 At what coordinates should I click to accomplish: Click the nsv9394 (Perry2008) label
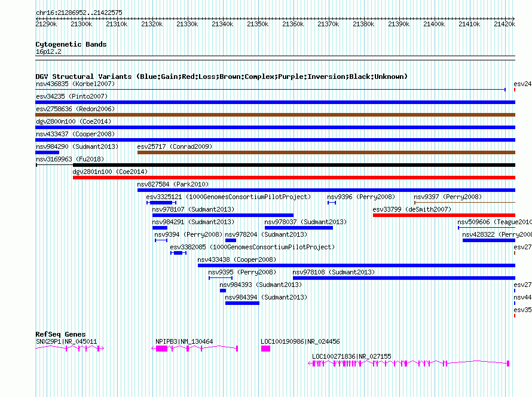188,234
